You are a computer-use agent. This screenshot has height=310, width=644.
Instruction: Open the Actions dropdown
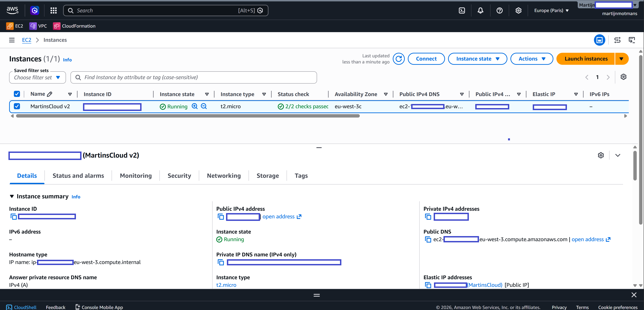(x=532, y=59)
